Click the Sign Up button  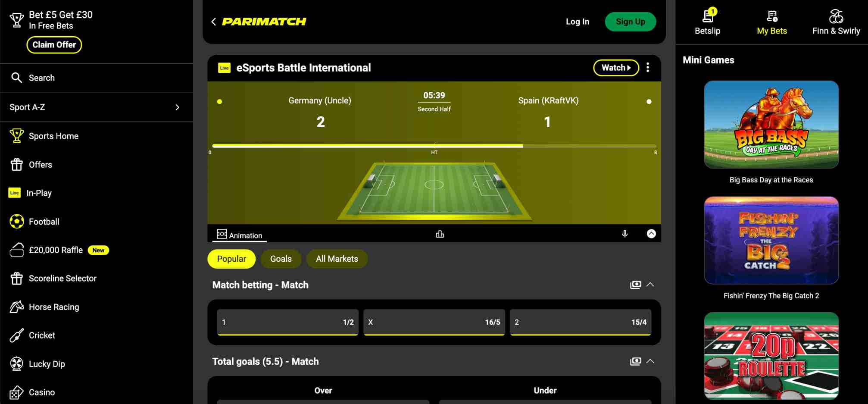(631, 22)
